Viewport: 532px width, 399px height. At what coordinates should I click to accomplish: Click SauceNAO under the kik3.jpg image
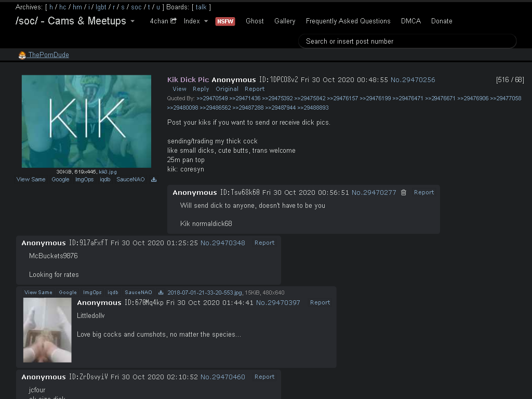point(130,179)
